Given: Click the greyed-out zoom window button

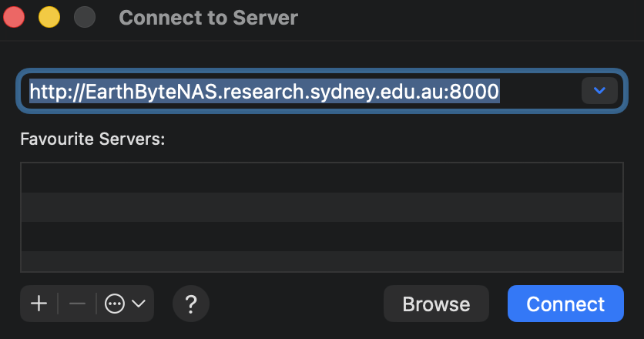Looking at the screenshot, I should [x=84, y=16].
